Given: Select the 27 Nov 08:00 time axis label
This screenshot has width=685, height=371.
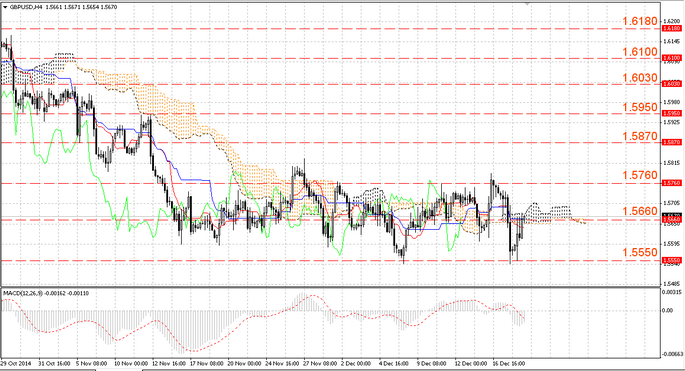Looking at the screenshot, I should point(320,364).
